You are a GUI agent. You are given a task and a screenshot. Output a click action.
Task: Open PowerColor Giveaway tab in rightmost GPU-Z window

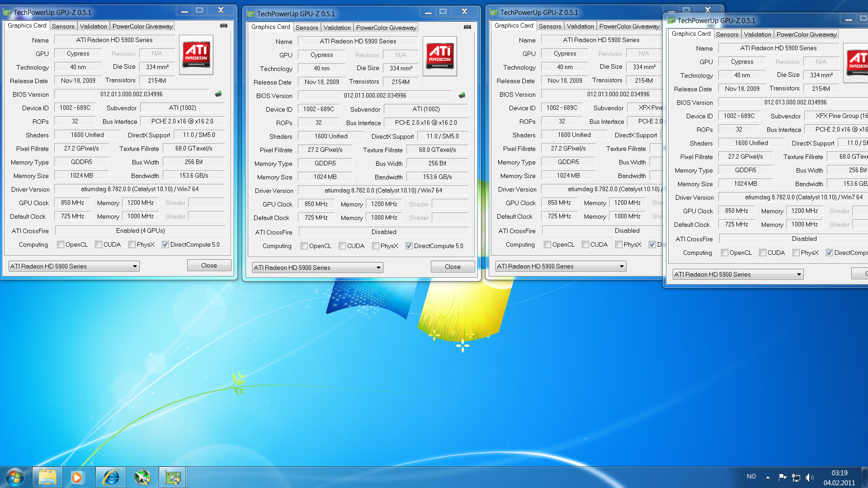click(x=807, y=34)
